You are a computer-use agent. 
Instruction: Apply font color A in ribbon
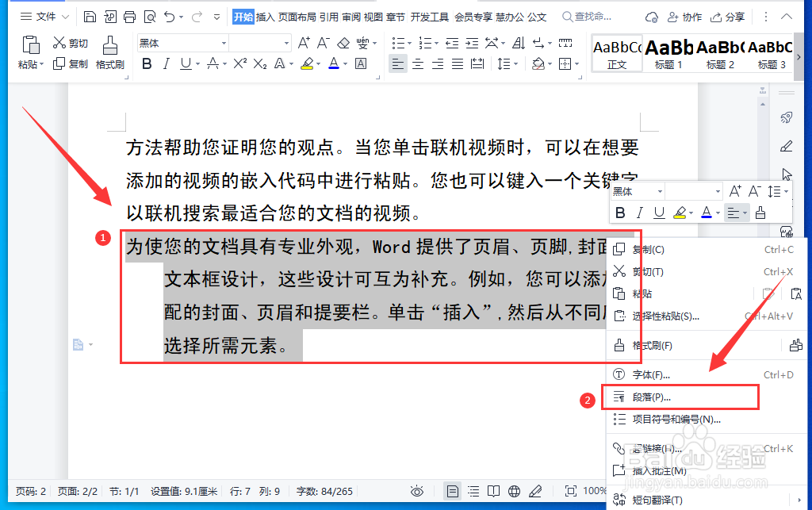coord(334,63)
